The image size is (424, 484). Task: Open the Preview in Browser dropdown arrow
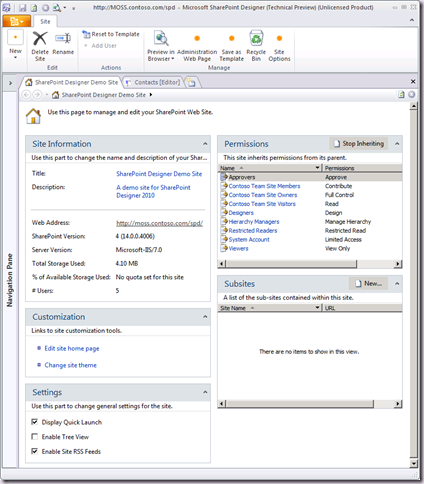pos(173,59)
